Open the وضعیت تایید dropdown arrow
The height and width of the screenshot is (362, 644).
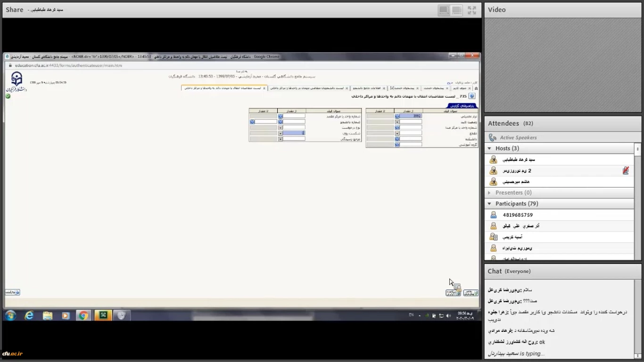click(x=397, y=122)
